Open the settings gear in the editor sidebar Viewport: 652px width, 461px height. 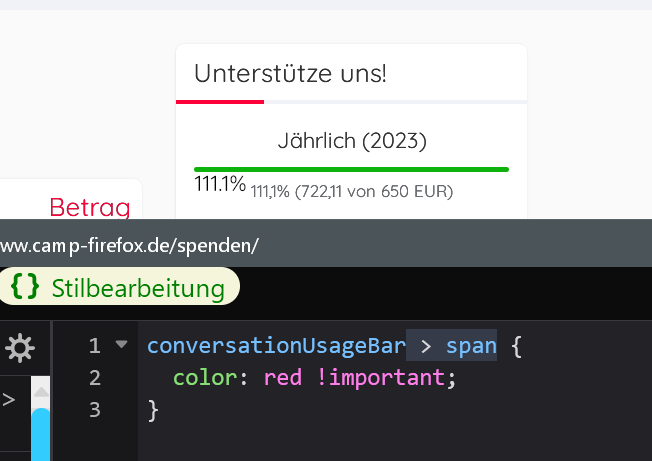[x=19, y=347]
